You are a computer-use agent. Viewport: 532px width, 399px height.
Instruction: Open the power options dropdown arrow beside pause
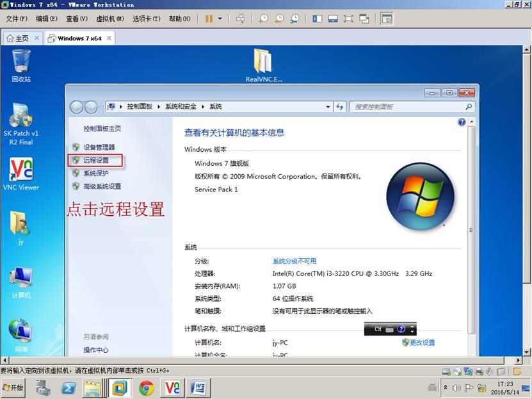click(x=220, y=19)
